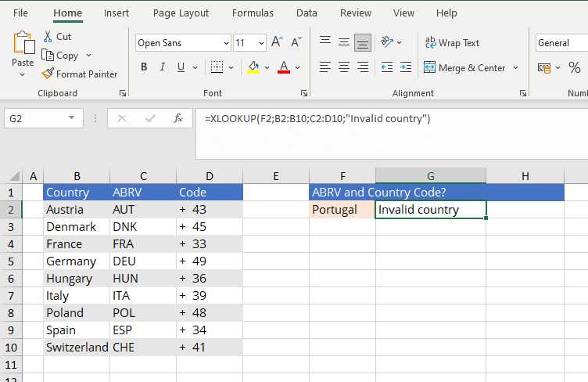Switch to the Formulas tab
The height and width of the screenshot is (382, 588).
(253, 13)
